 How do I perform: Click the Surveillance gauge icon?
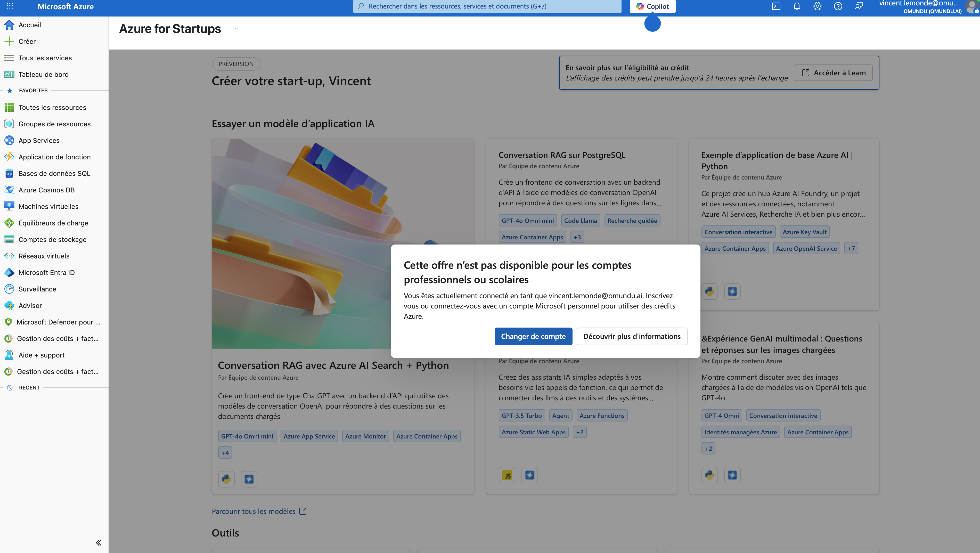tap(9, 289)
